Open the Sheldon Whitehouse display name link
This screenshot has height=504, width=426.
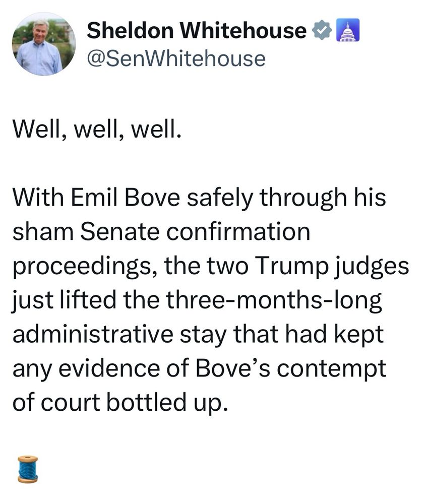[197, 30]
